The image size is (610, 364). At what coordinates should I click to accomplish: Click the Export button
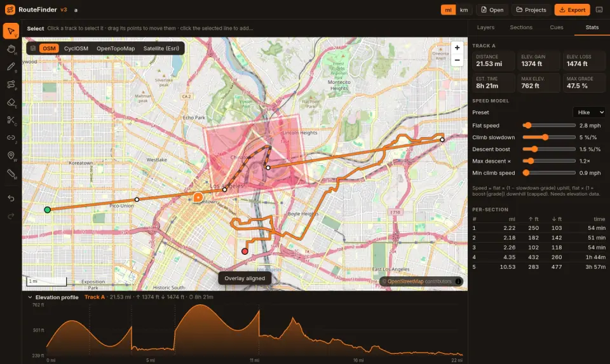click(x=572, y=10)
